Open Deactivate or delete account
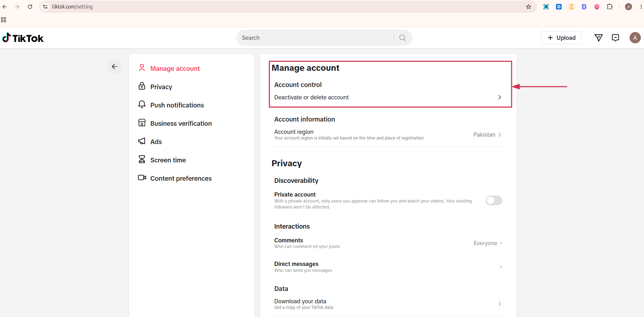The height and width of the screenshot is (317, 644). coord(388,97)
